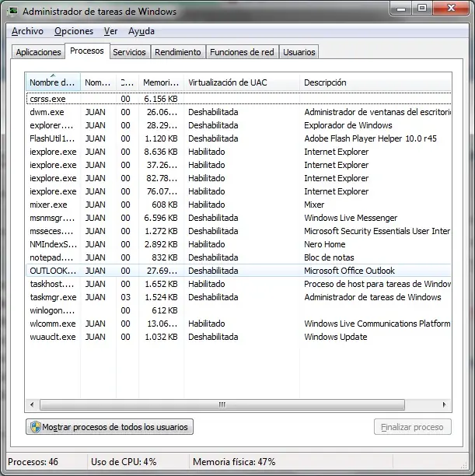
Task: Click the Uso de CPU: 4% status entry
Action: tap(124, 462)
